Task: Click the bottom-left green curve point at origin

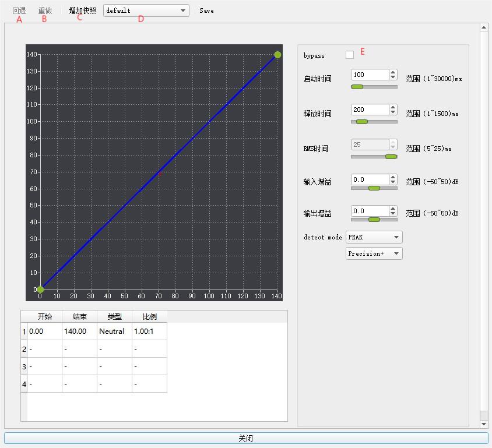Action: click(x=40, y=290)
